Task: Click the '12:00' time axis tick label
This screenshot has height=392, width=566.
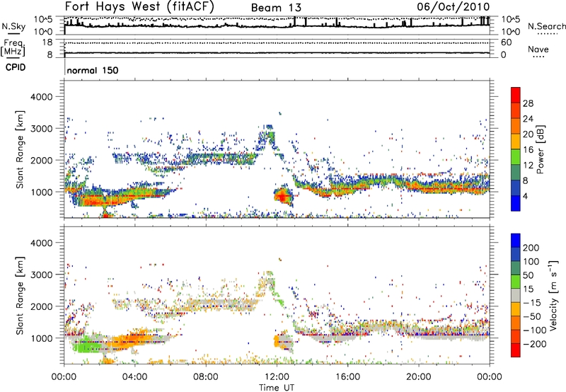Action: point(277,377)
